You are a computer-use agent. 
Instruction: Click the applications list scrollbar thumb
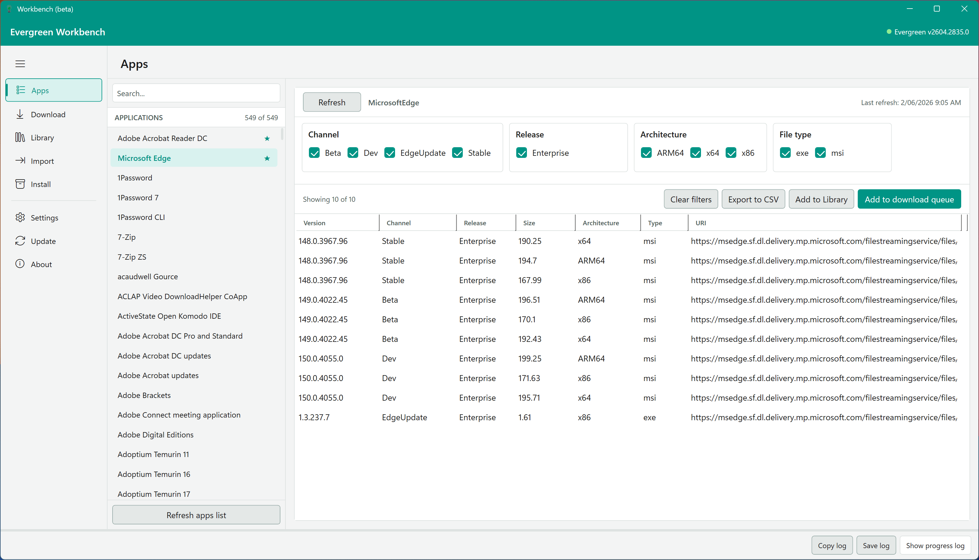282,134
